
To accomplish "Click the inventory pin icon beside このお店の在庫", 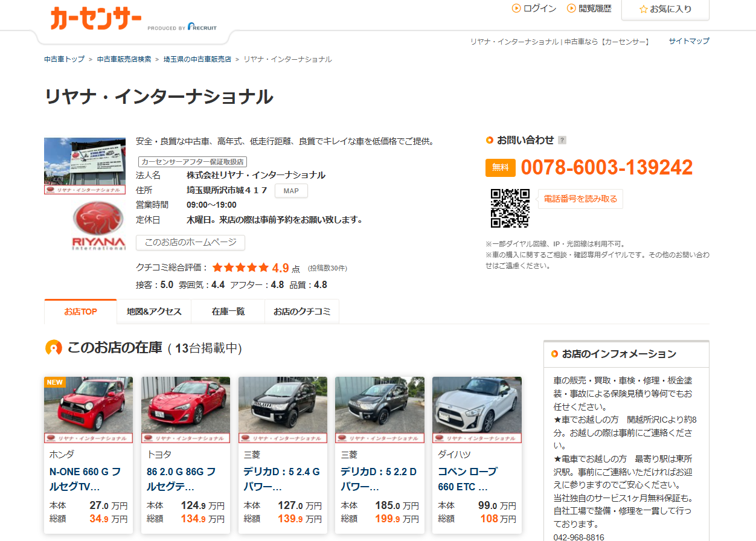I will click(x=54, y=348).
